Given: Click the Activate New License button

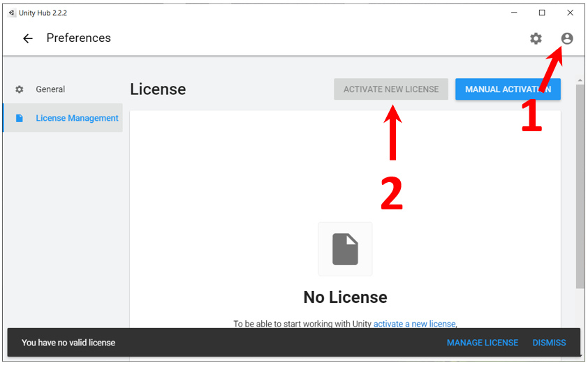Looking at the screenshot, I should pos(391,89).
